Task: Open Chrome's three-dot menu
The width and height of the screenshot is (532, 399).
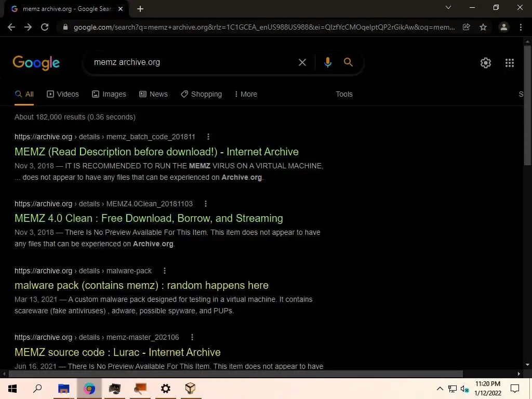Action: (521, 27)
